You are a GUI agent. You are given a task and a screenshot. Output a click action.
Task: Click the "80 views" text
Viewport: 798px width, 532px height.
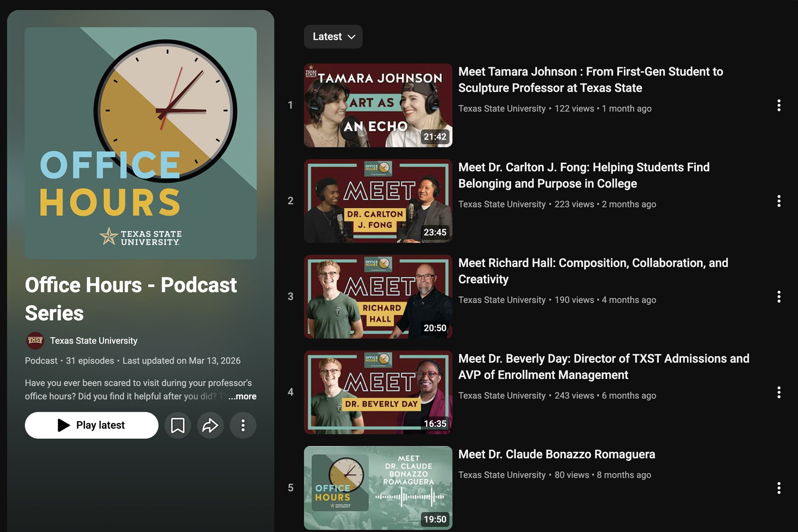[572, 475]
